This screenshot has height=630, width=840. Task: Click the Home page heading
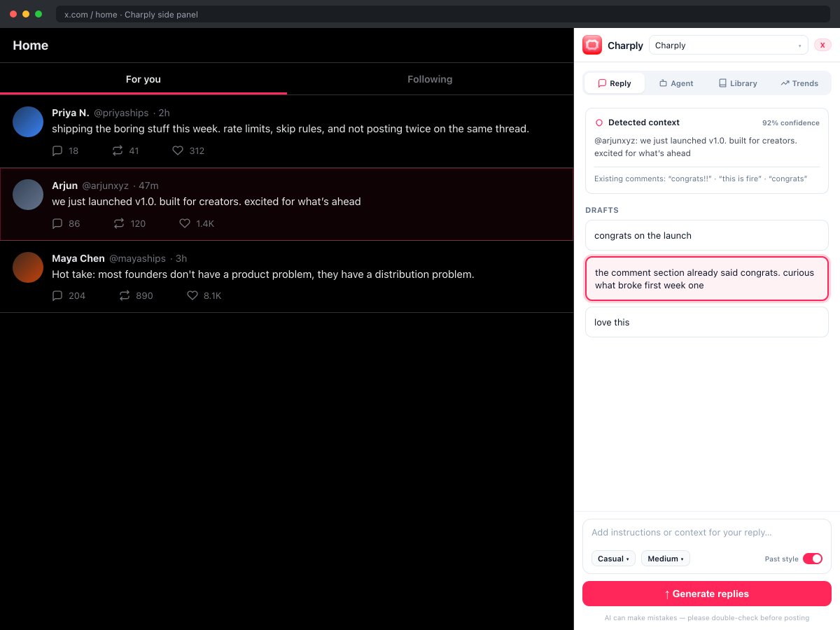(31, 45)
